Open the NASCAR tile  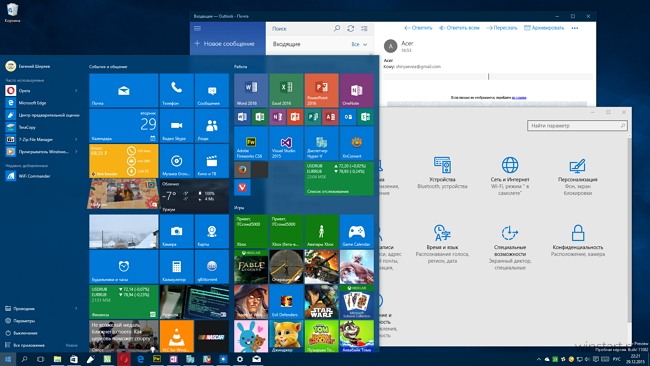click(212, 336)
